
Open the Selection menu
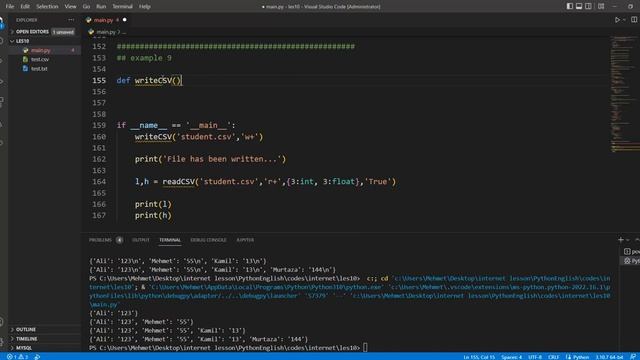click(47, 7)
